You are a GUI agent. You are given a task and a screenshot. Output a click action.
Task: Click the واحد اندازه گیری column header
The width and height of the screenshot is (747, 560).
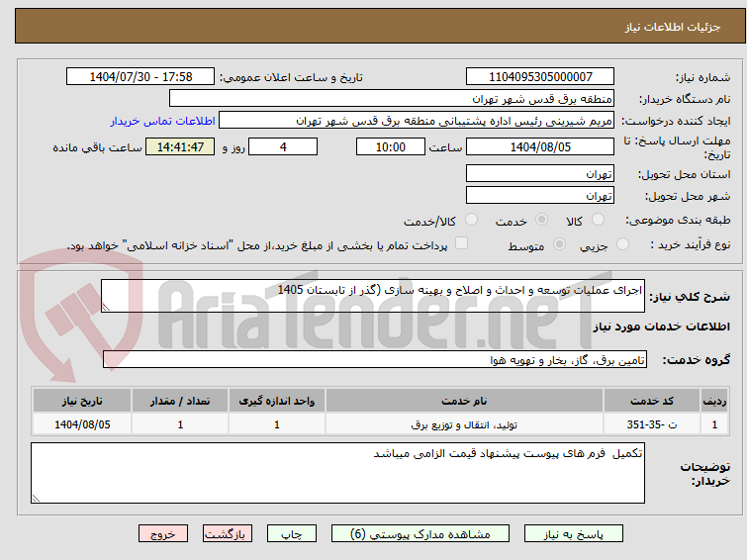pyautogui.click(x=277, y=401)
